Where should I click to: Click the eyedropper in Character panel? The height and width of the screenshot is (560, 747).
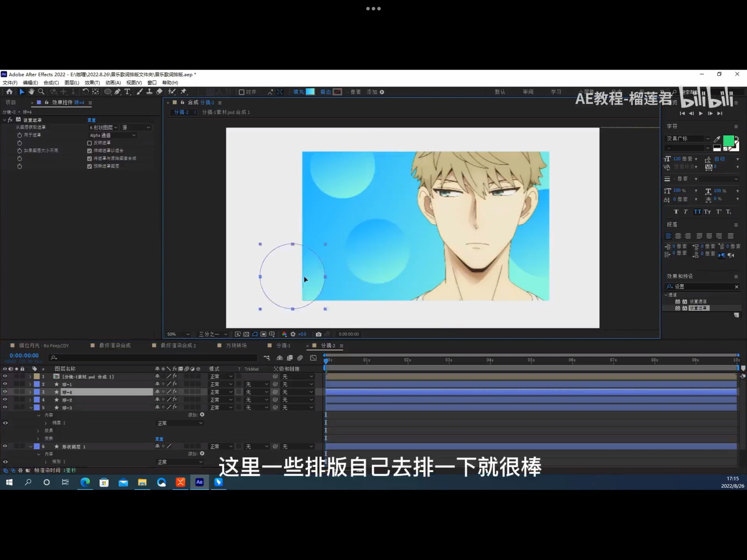click(x=717, y=139)
